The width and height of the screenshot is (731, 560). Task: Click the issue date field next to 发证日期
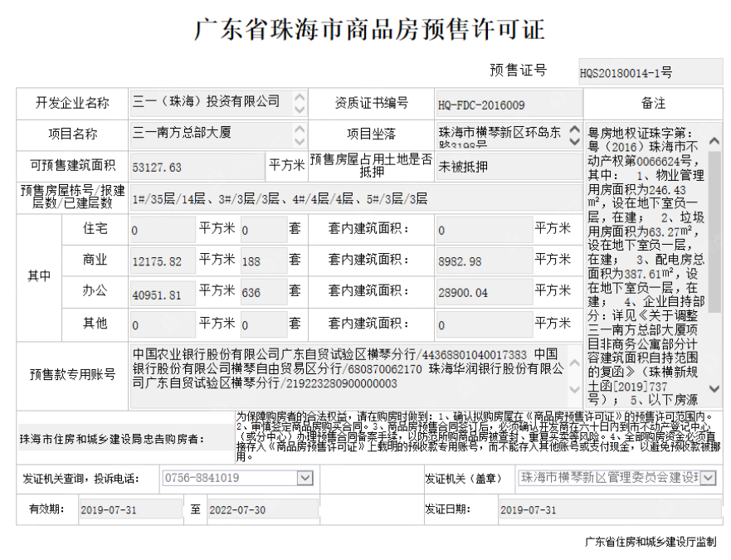pos(610,509)
